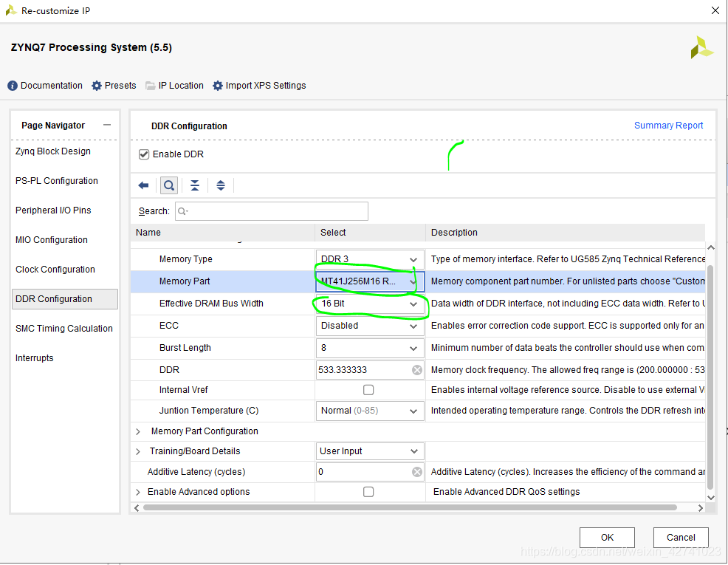Viewport: 728px width, 565px height.
Task: Open the Memory Part dropdown
Action: [370, 281]
